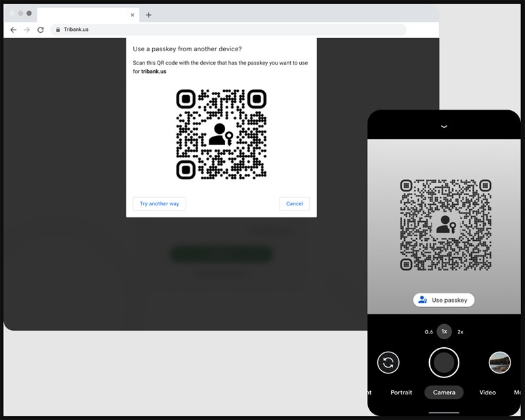Cancel the passkey dialog

[x=294, y=203]
